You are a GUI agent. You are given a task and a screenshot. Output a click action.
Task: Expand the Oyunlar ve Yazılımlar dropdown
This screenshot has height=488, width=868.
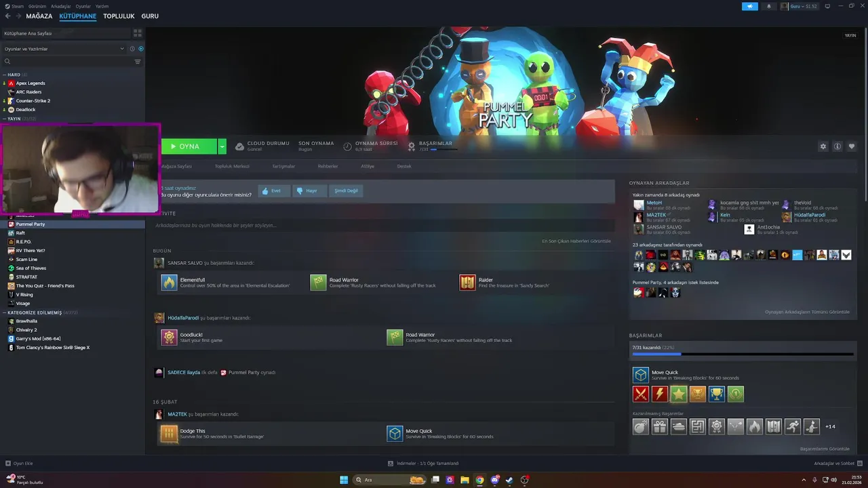[64, 49]
